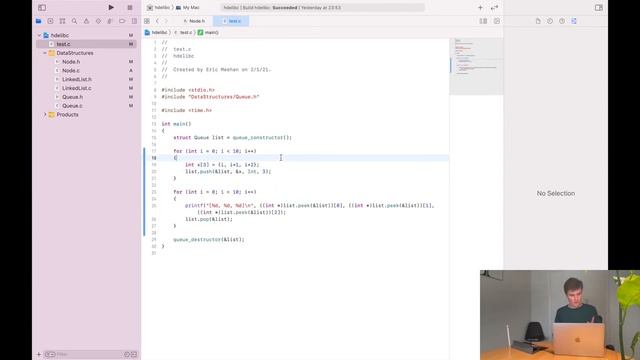Screen dimensions: 640x360
Task: Add an editor on the right
Action: click(x=497, y=21)
